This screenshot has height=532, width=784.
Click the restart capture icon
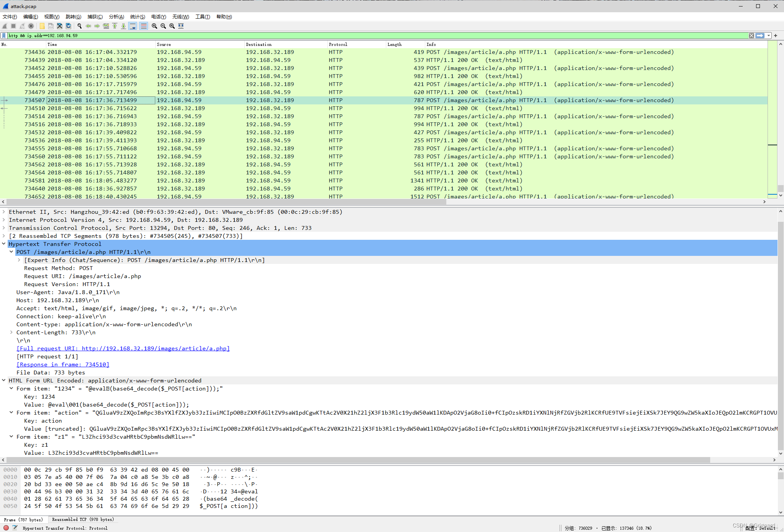click(x=22, y=26)
